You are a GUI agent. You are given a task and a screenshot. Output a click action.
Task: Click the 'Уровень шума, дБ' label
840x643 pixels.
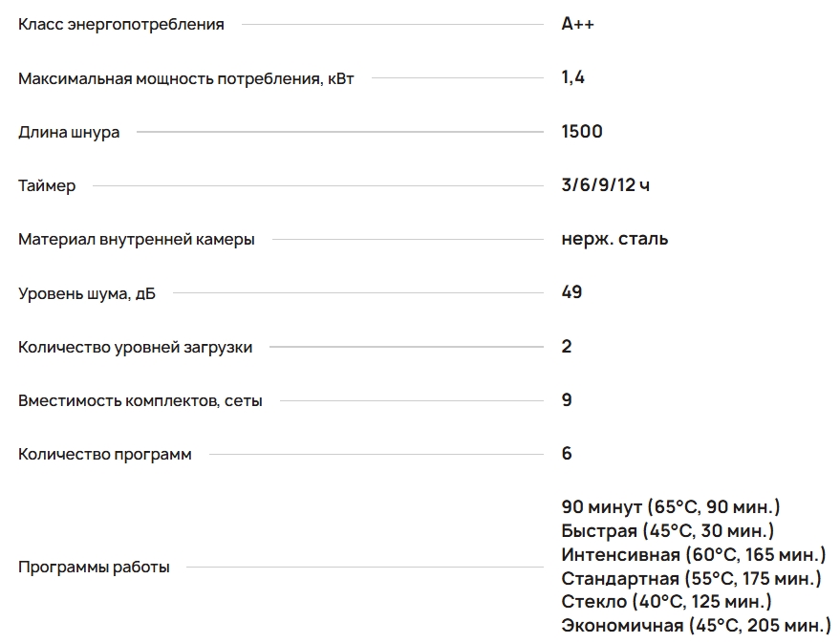pos(87,293)
